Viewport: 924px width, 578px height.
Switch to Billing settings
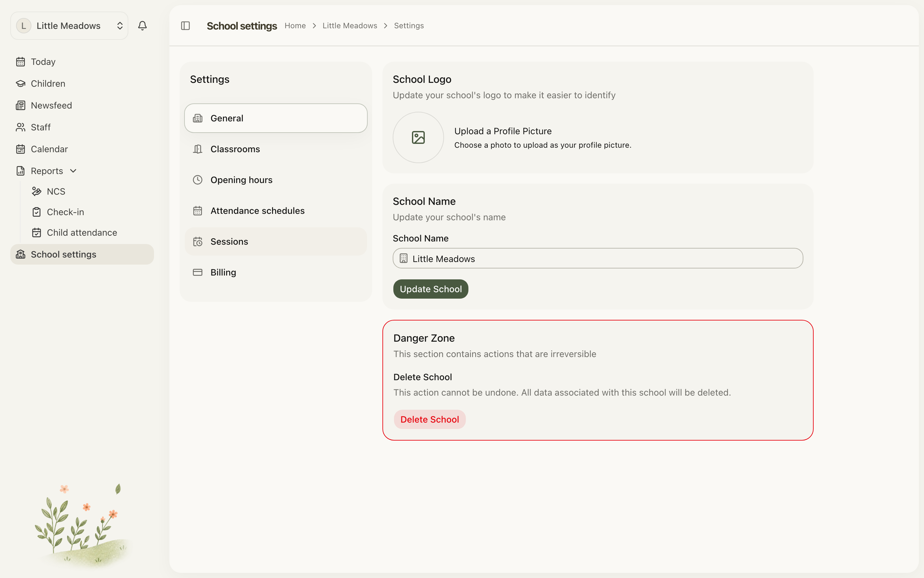[x=276, y=273]
